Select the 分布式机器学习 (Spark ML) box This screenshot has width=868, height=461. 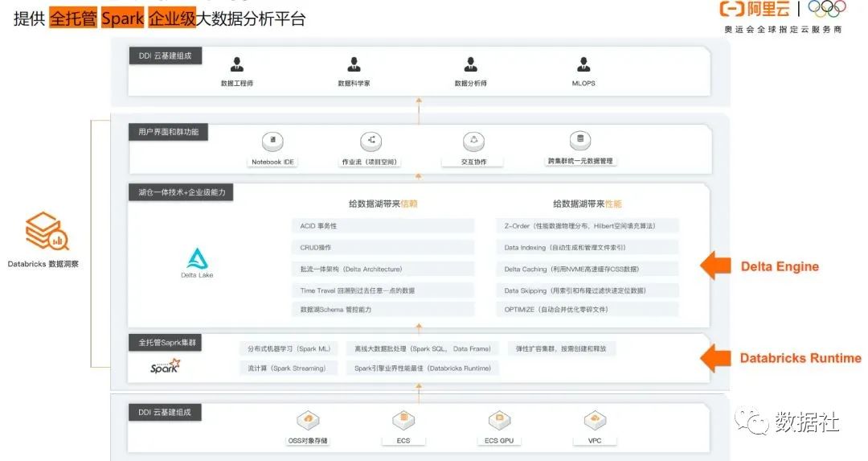(x=289, y=348)
